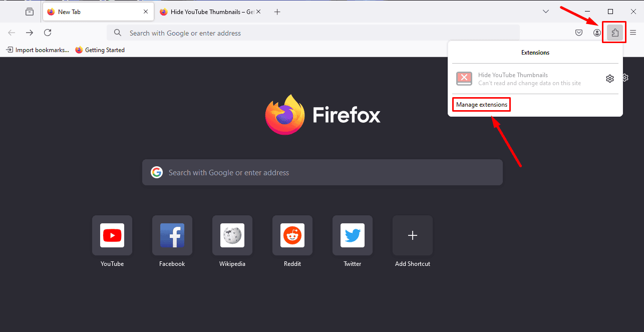Click the Google logo in the search box
644x332 pixels.
click(x=157, y=172)
